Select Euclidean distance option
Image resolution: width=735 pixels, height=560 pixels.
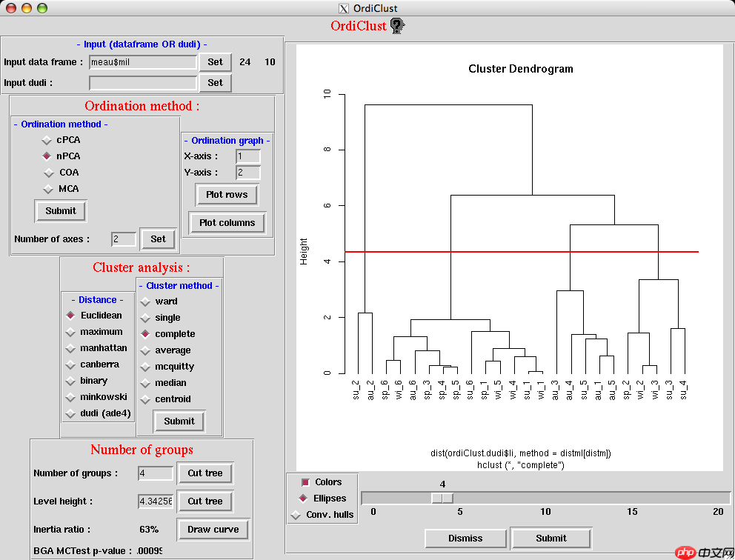click(x=71, y=316)
